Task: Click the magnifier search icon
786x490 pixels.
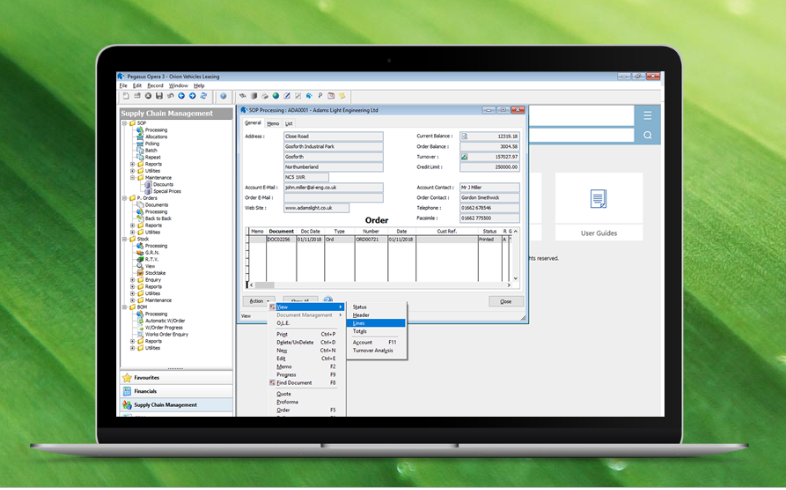Action: 647,135
